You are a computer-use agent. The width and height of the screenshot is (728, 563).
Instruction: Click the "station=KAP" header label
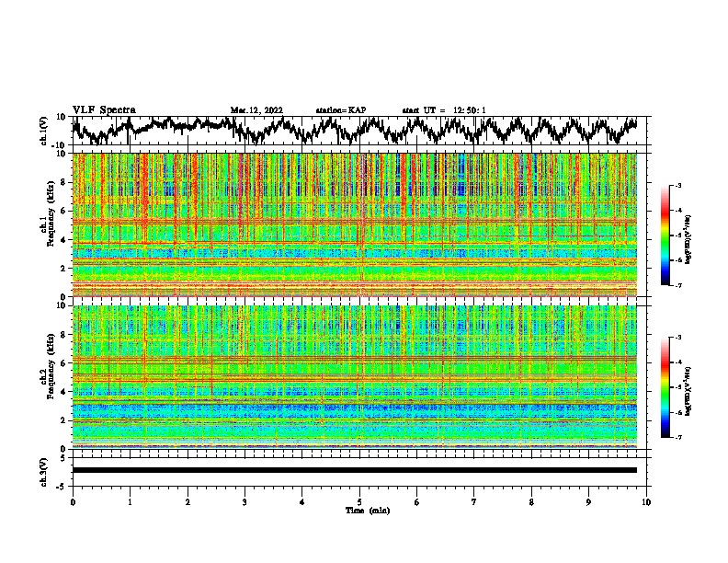341,110
